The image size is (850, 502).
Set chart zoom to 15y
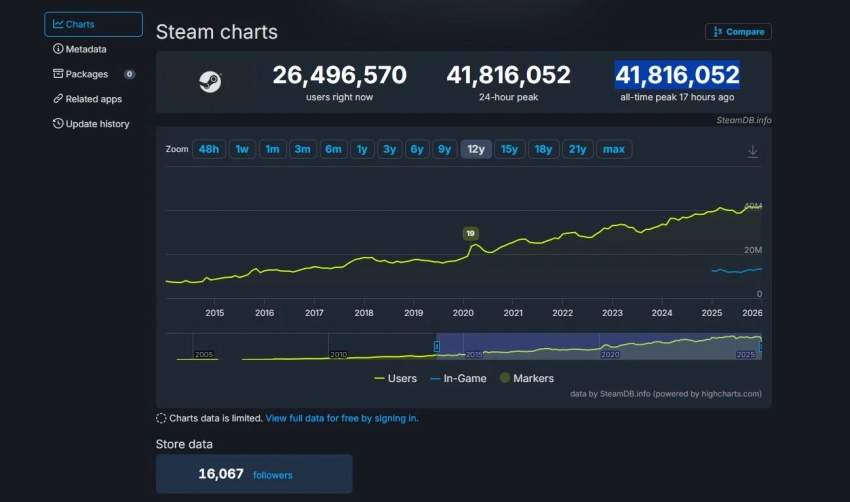(x=510, y=149)
